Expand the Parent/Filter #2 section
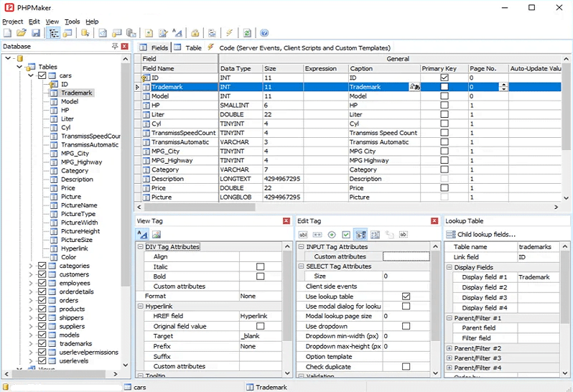 (x=449, y=348)
